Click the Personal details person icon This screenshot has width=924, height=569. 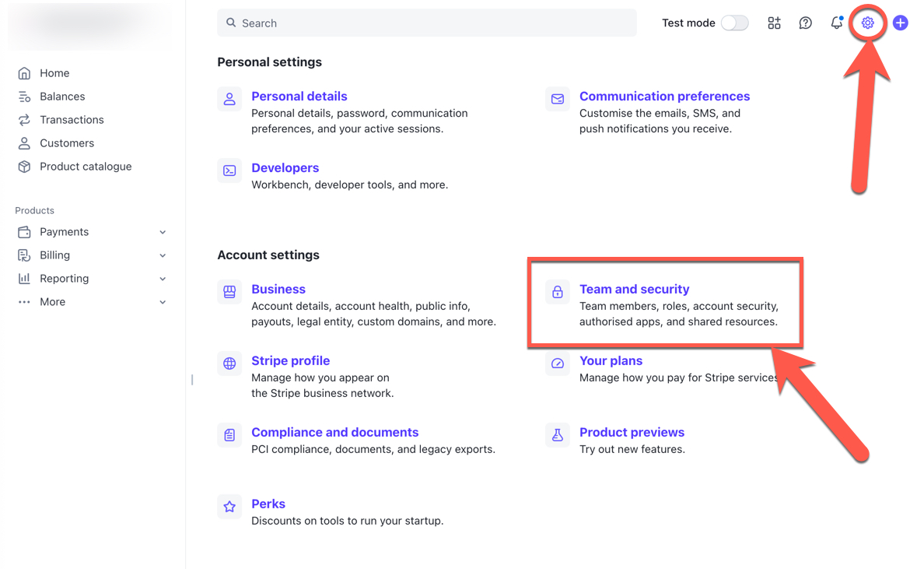[x=229, y=99]
